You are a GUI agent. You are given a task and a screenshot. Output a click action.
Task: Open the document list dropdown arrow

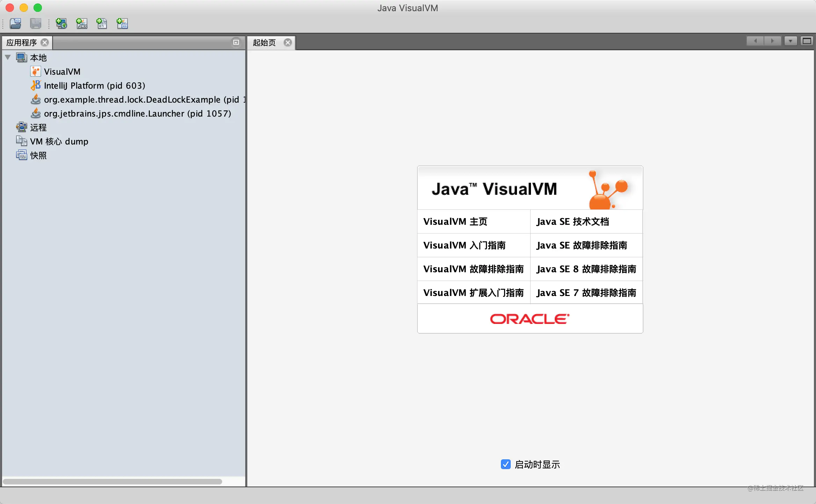790,41
